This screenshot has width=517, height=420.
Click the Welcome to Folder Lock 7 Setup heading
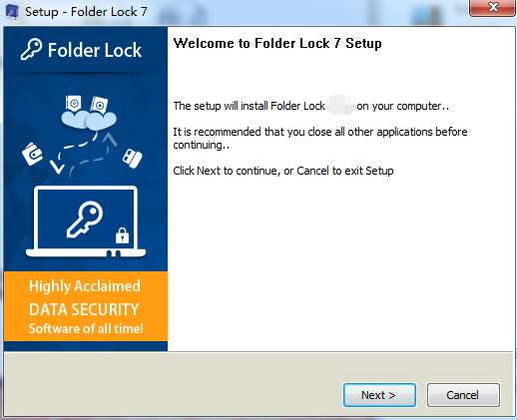277,43
